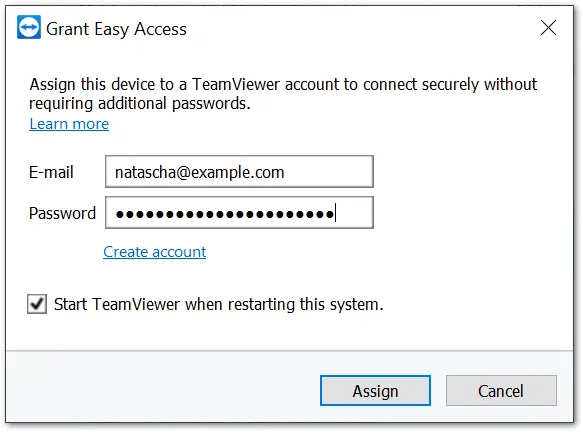The width and height of the screenshot is (583, 432).
Task: Open the Learn more link
Action: pyautogui.click(x=69, y=124)
